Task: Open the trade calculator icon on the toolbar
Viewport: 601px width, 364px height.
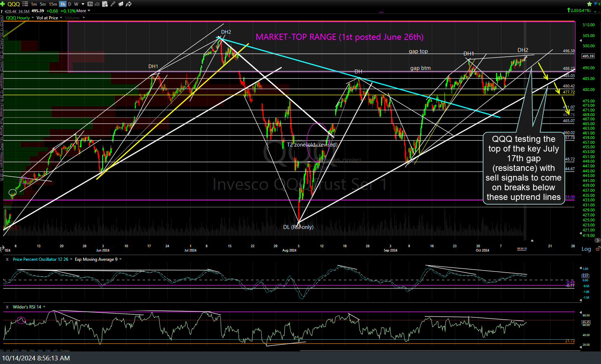Action: pyautogui.click(x=105, y=4)
